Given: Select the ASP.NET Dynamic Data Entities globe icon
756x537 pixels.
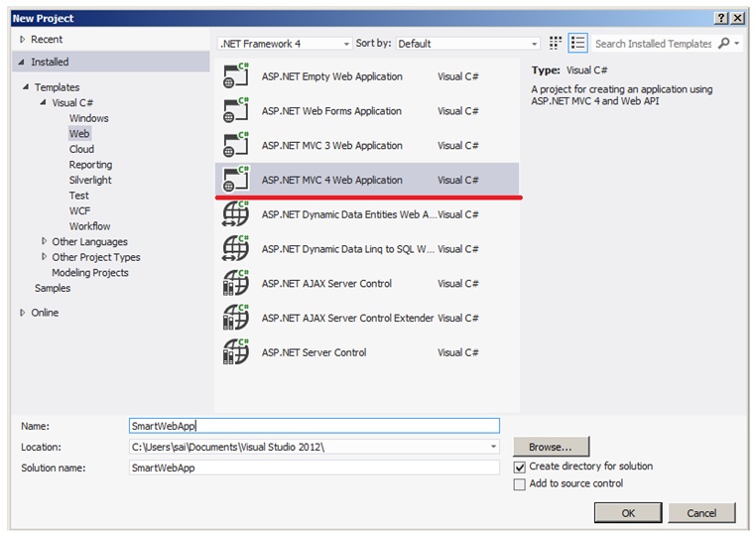Looking at the screenshot, I should coord(236,213).
